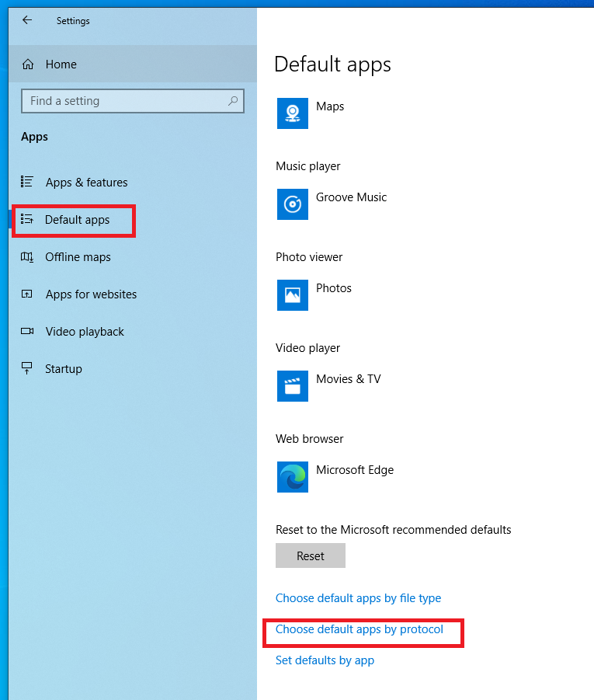
Task: Open Choose default apps by file type
Action: pyautogui.click(x=358, y=598)
